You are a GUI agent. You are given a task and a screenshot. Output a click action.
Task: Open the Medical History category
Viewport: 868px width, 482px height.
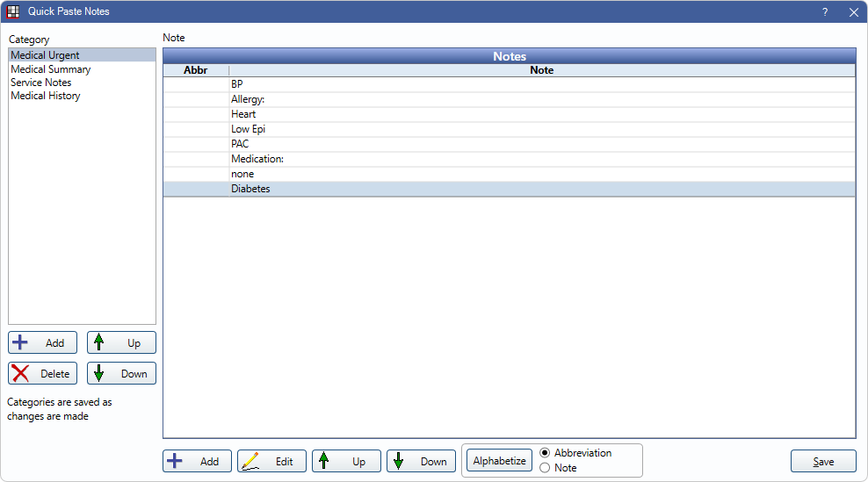pos(46,96)
